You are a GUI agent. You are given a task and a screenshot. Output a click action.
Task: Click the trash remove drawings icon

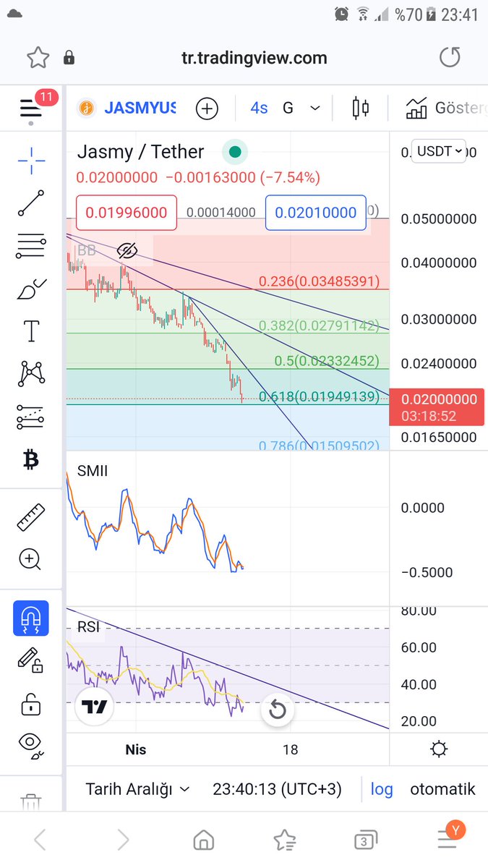31,800
